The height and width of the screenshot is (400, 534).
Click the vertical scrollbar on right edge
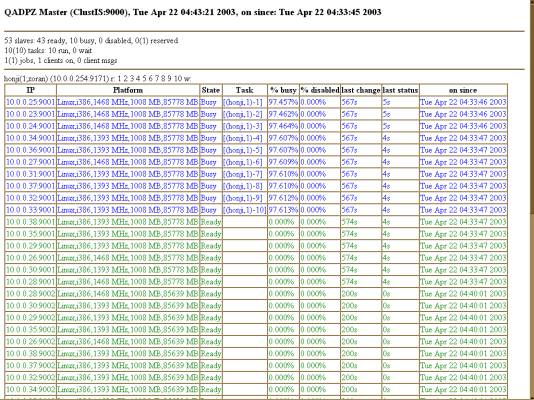point(532,200)
